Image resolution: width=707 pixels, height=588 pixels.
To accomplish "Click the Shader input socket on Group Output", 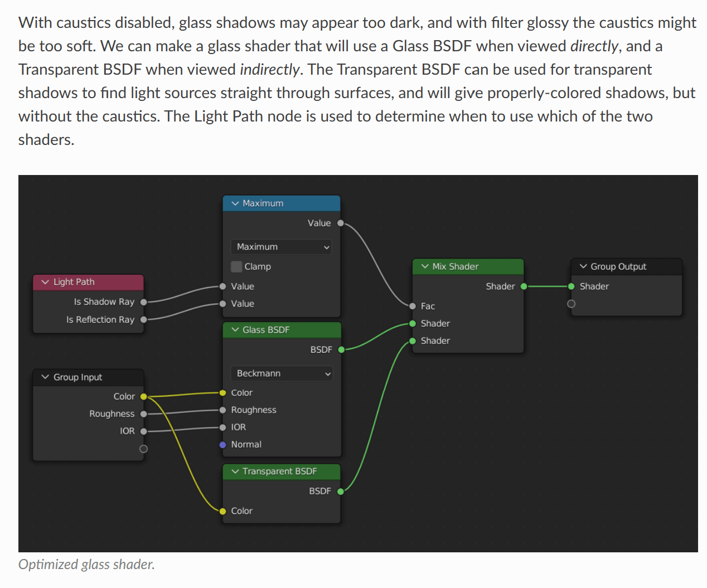I will point(571,286).
